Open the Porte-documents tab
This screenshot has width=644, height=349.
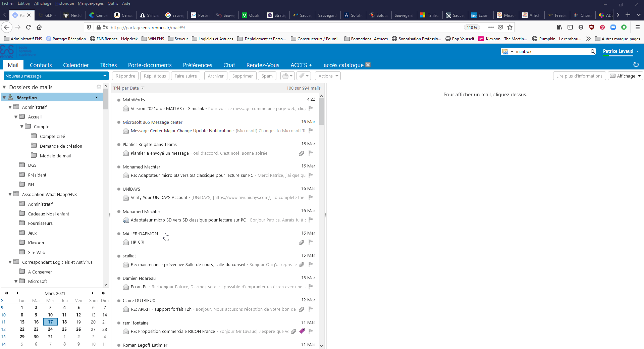click(x=150, y=65)
